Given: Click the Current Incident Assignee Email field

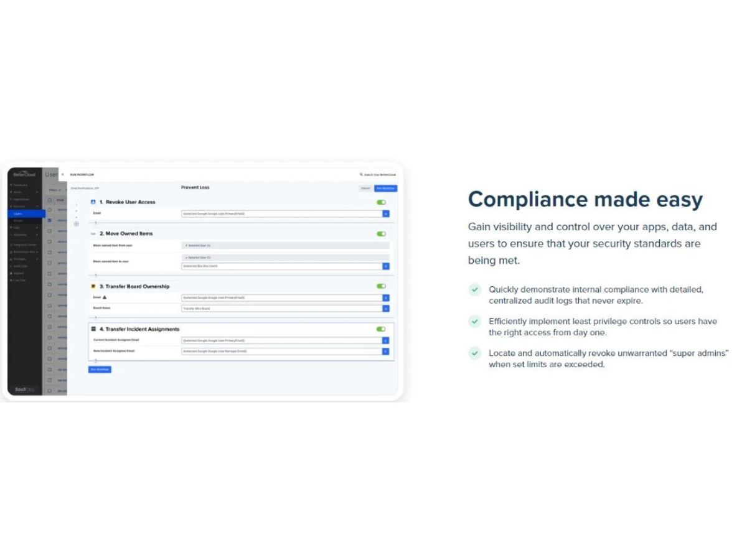Looking at the screenshot, I should click(x=282, y=340).
